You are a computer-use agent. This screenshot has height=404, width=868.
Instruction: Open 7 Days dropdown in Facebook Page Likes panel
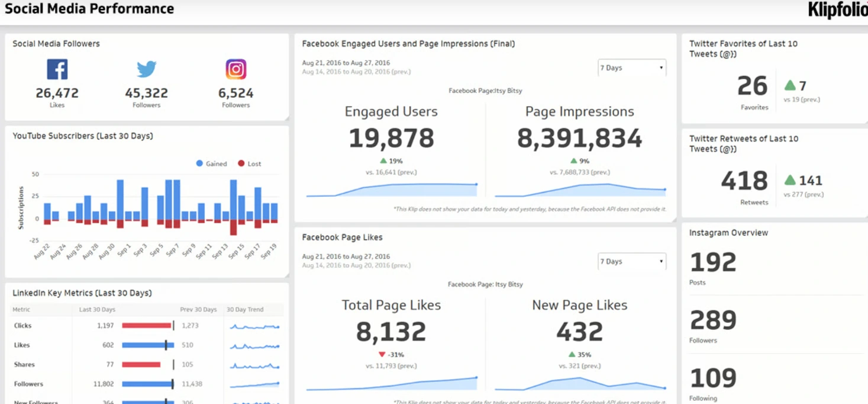point(631,262)
